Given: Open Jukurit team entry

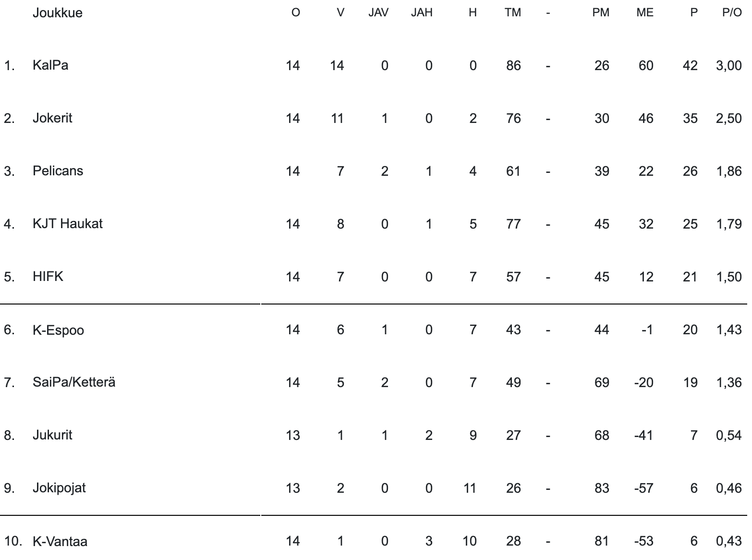Looking at the screenshot, I should pyautogui.click(x=52, y=435).
